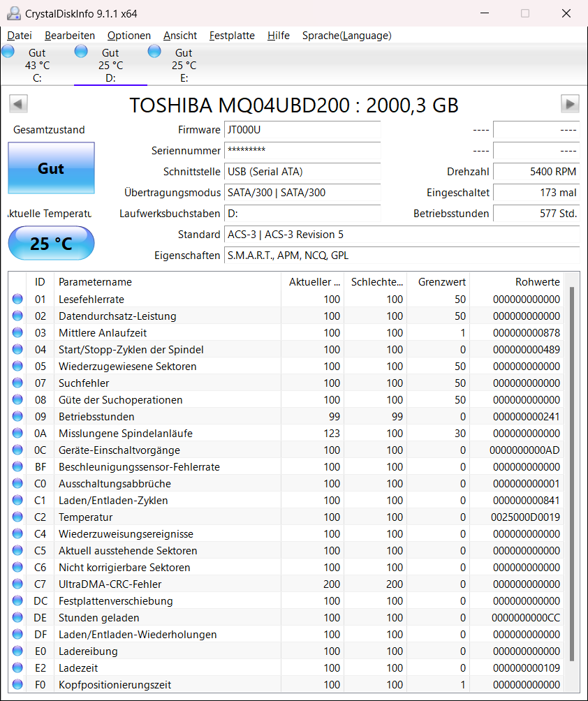The height and width of the screenshot is (701, 588).
Task: Select the Laden/Entladen-Wiederholungen row
Action: [x=286, y=635]
